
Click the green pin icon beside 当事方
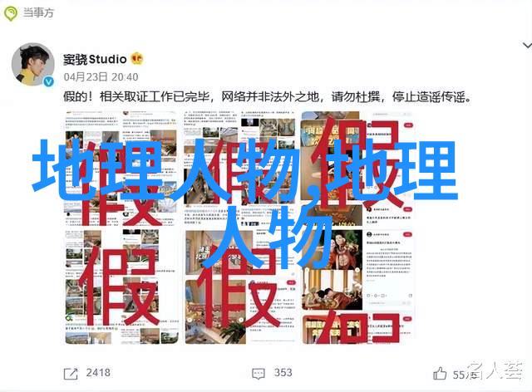(11, 13)
